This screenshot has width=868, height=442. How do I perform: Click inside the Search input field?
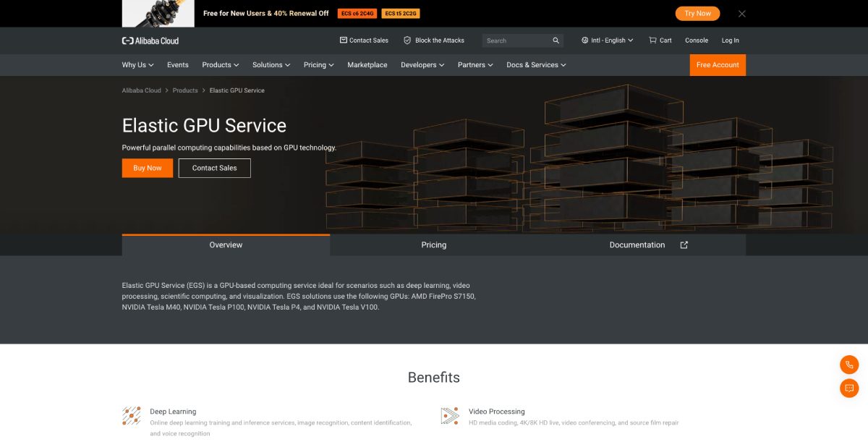(514, 40)
